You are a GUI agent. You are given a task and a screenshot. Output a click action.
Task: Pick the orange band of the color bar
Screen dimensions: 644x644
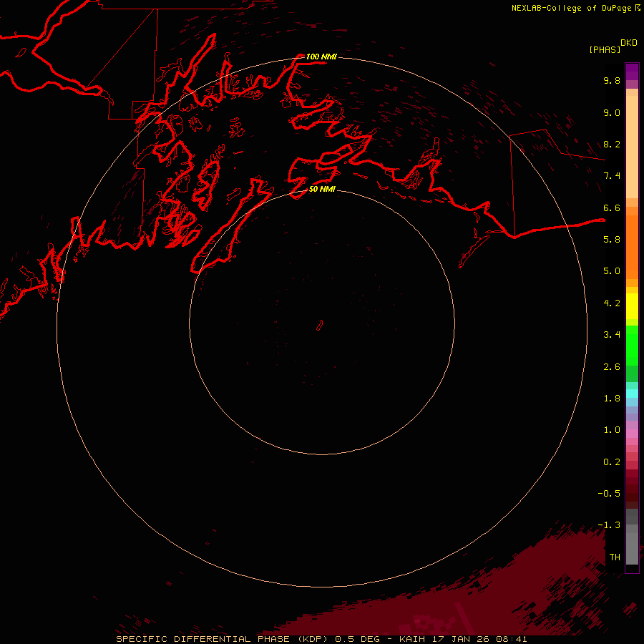point(632,247)
